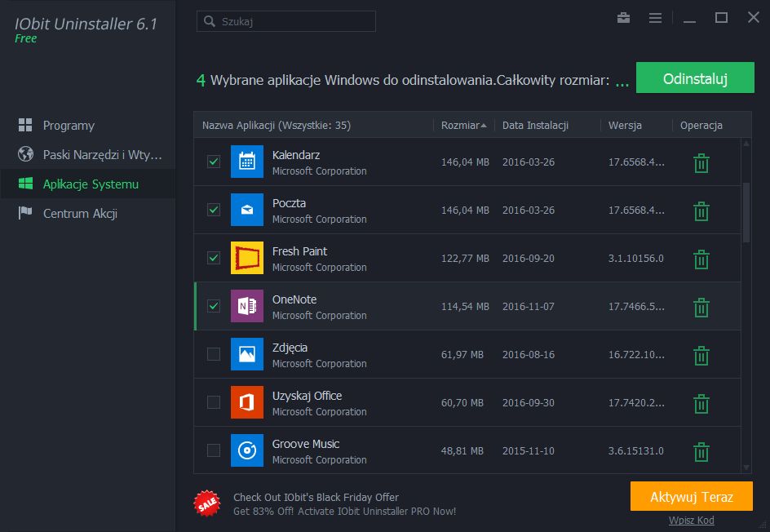Click the list scrollbar thumb

coord(746,212)
